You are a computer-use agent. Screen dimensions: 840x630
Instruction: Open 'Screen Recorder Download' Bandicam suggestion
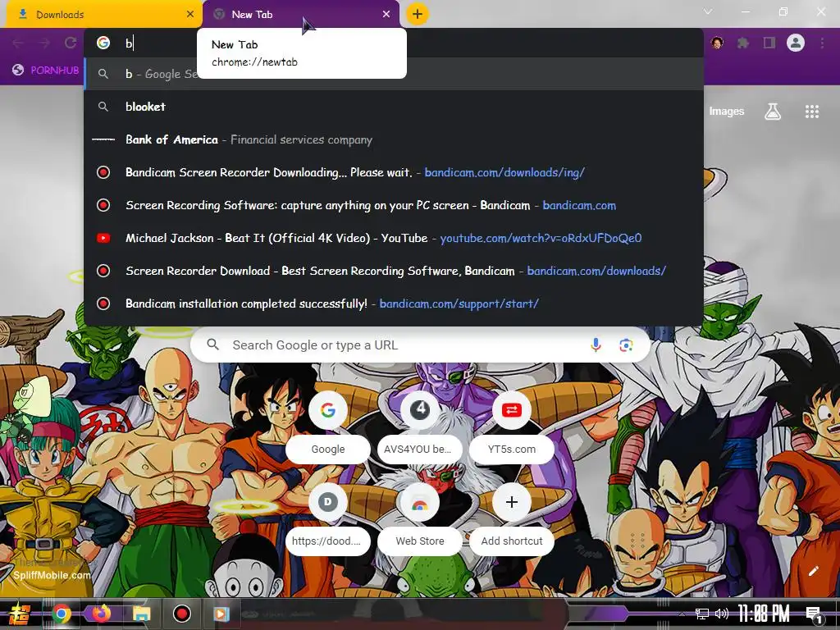[394, 271]
